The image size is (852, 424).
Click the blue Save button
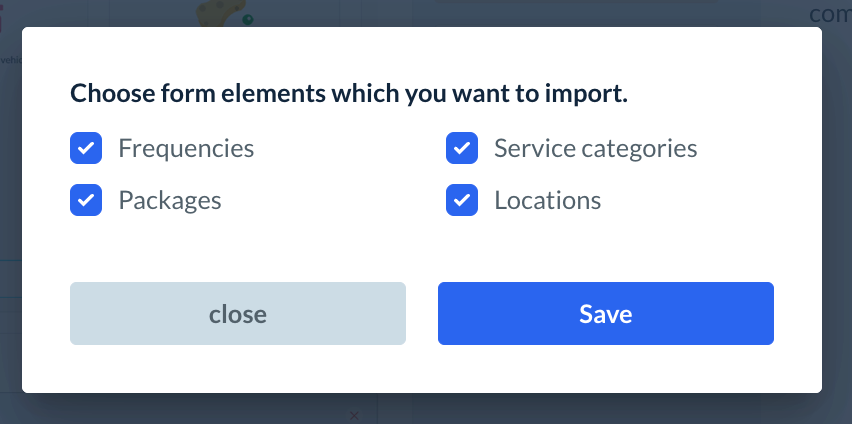[x=605, y=314]
